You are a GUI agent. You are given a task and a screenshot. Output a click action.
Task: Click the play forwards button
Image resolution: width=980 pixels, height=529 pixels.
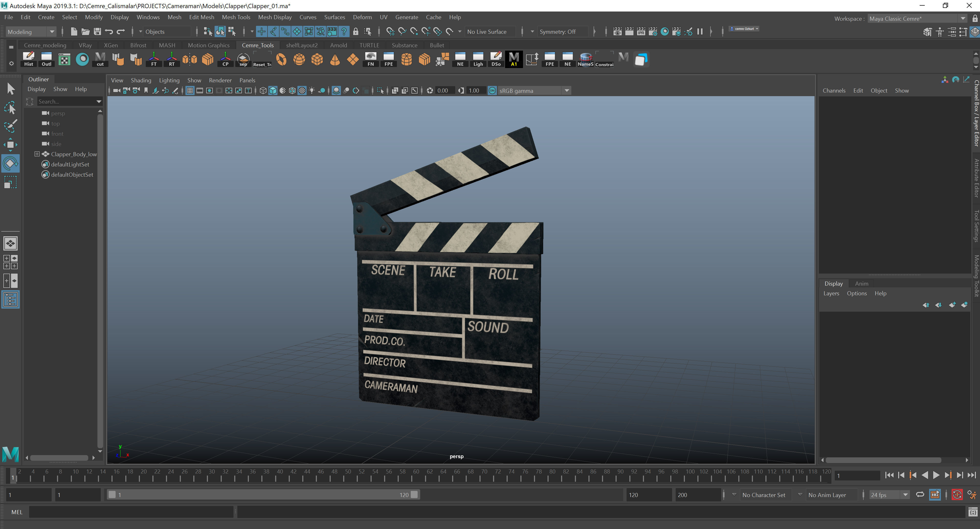tap(936, 475)
